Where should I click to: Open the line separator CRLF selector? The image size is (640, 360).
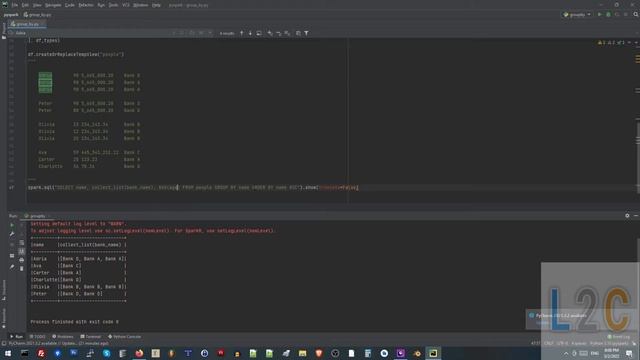548,344
